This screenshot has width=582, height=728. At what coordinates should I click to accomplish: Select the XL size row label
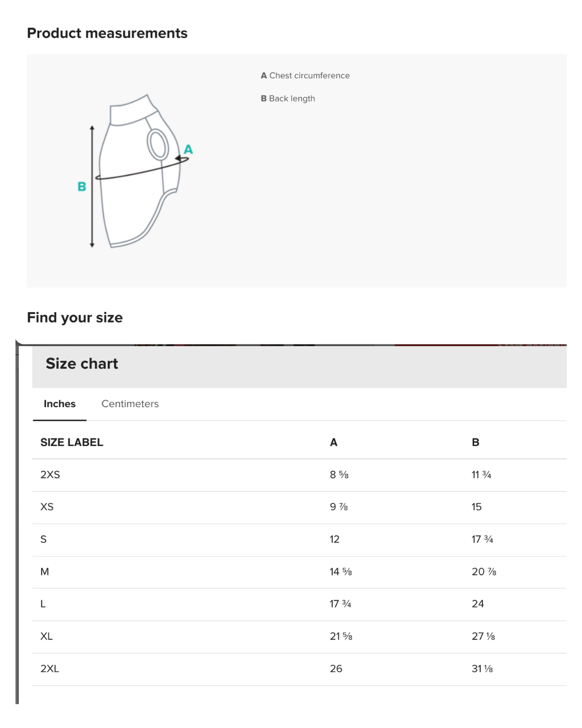click(46, 636)
